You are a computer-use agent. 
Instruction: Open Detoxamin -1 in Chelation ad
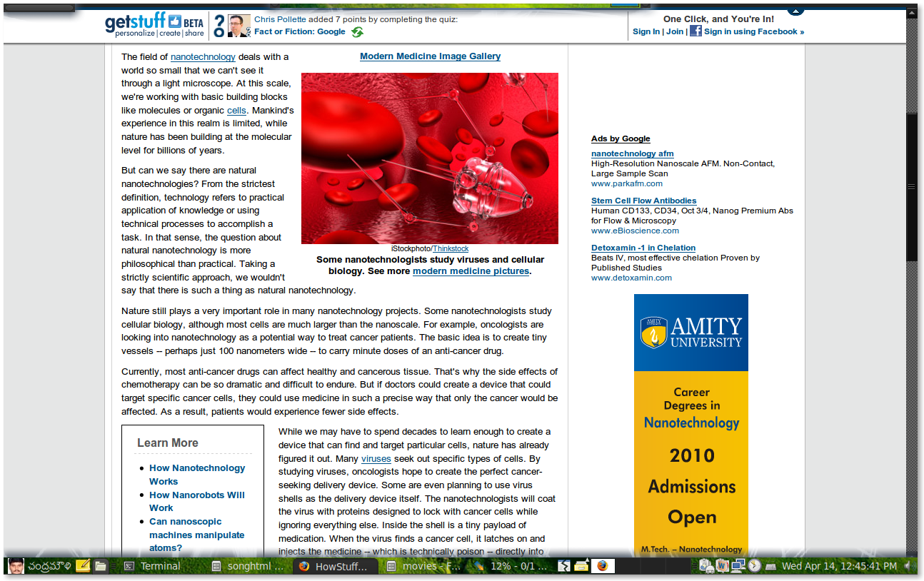[643, 248]
